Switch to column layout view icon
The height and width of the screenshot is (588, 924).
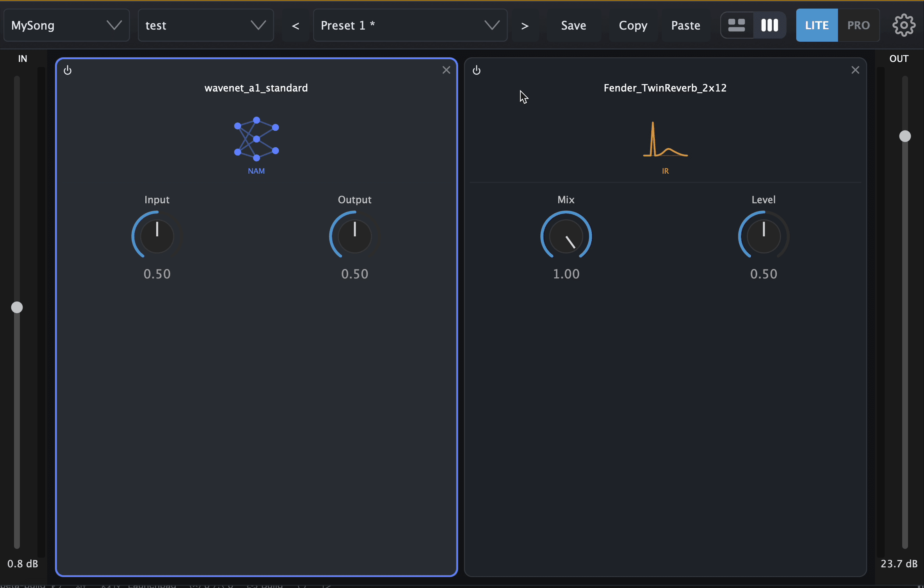(x=769, y=25)
